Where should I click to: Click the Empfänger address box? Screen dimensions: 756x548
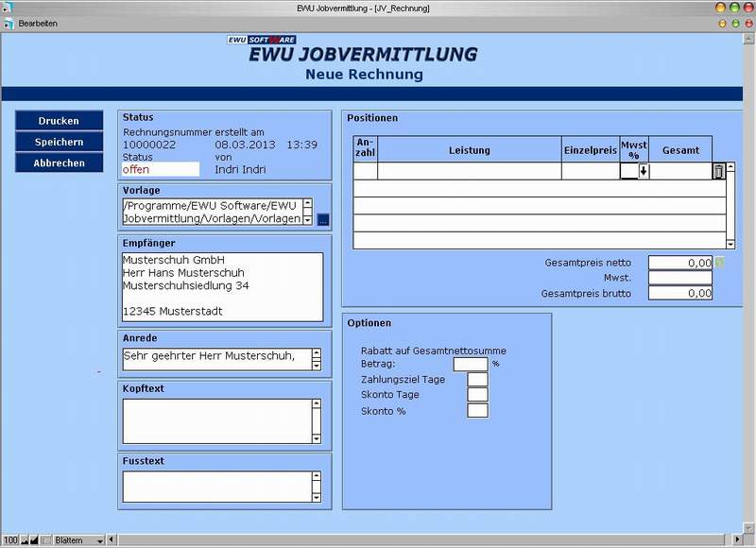[223, 287]
